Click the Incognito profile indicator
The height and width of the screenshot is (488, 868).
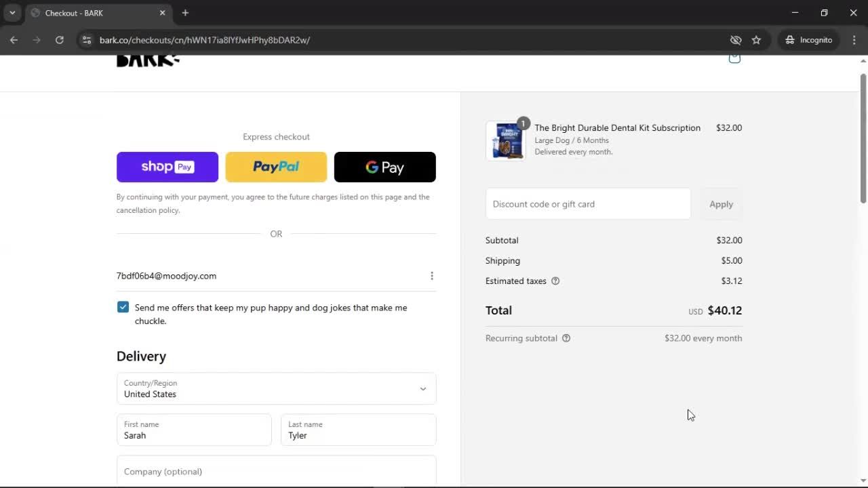809,40
